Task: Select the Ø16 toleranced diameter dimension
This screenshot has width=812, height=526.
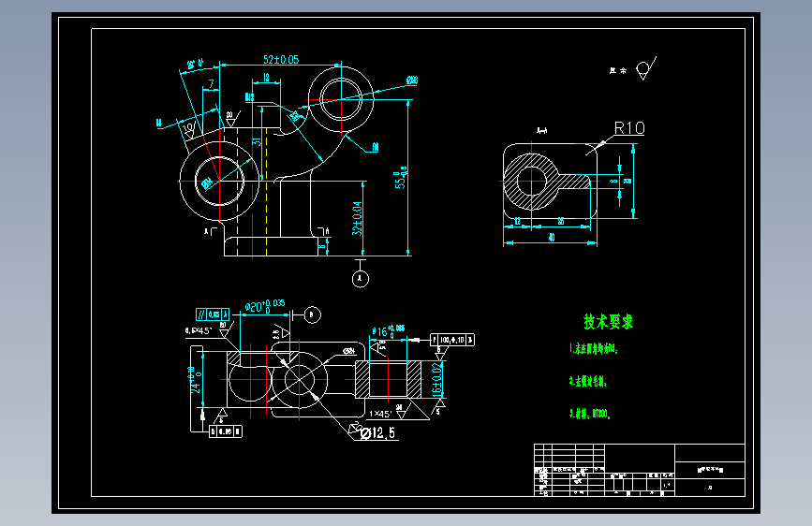Action: pos(388,330)
